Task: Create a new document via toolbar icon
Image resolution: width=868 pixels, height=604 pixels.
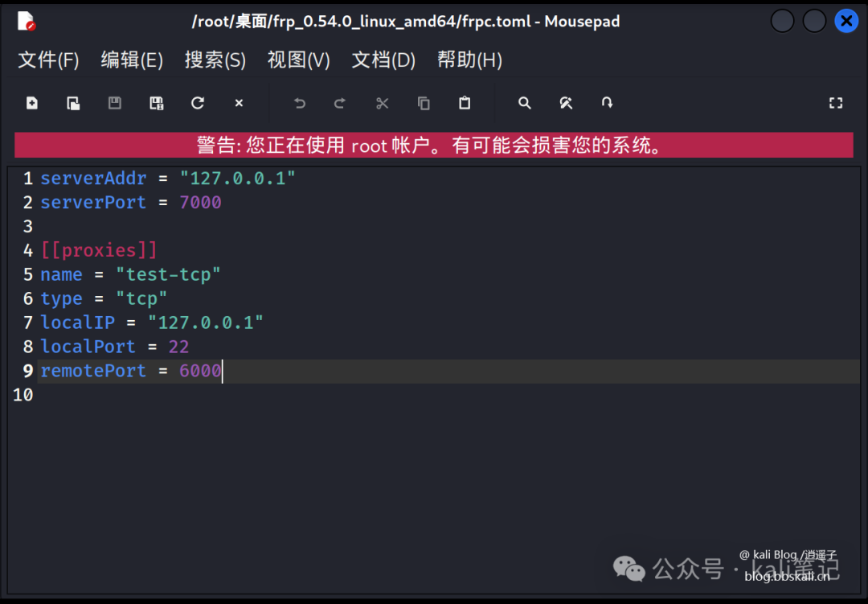Action: click(31, 103)
